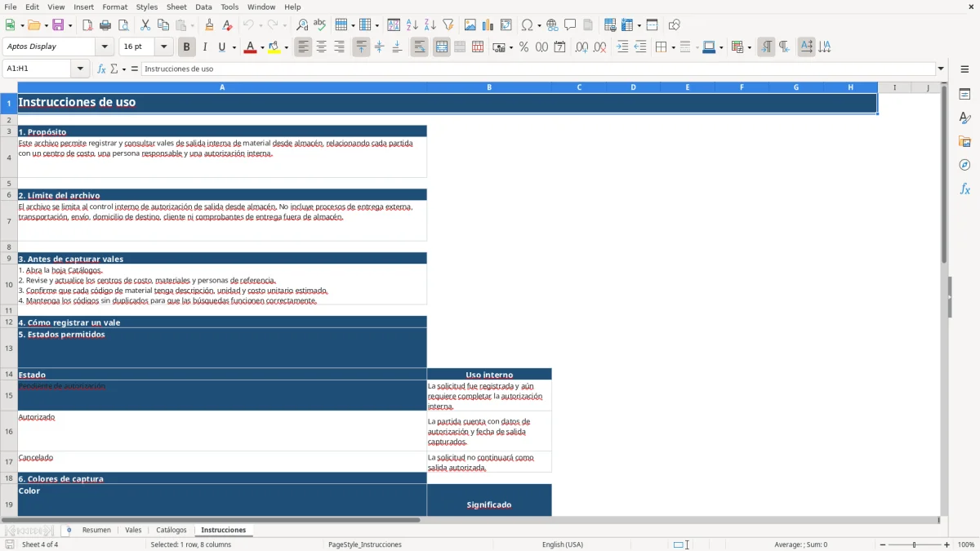Toggle Wrap Text

(420, 47)
